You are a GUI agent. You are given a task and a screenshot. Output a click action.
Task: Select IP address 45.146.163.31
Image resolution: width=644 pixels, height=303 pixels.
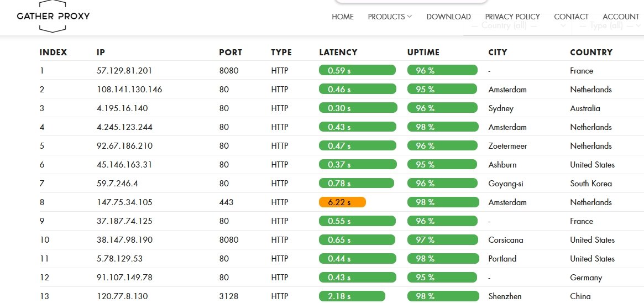tap(124, 165)
